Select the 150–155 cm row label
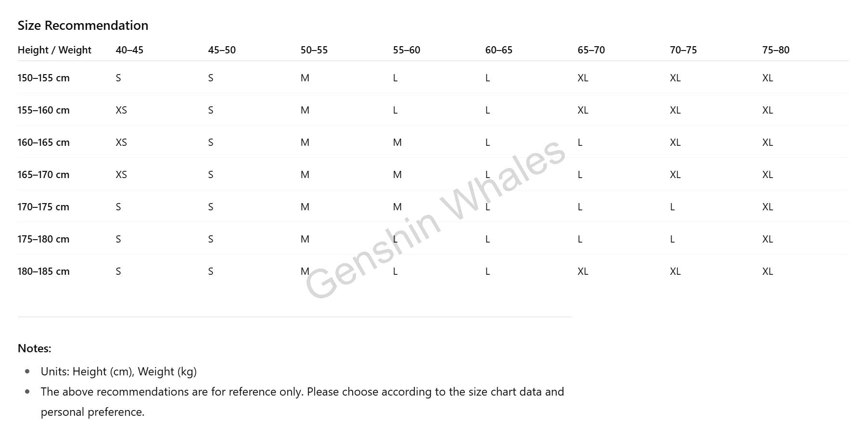868x436 pixels. click(x=43, y=78)
